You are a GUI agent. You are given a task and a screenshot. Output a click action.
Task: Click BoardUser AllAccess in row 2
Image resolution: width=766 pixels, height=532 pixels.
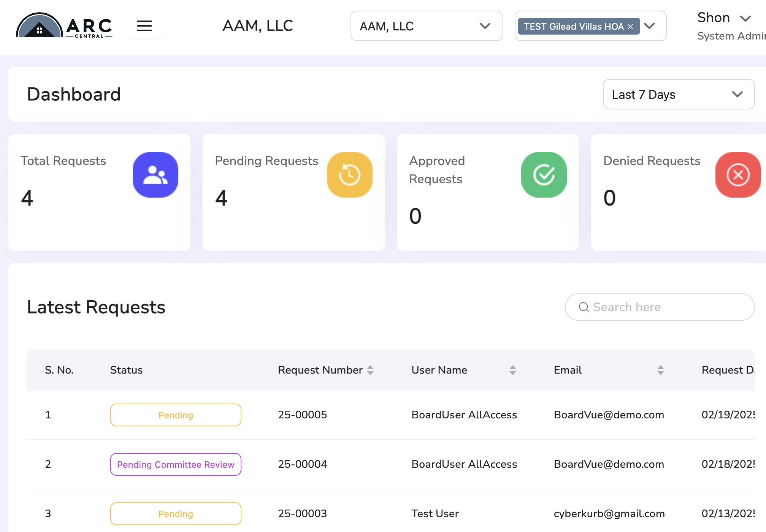click(x=464, y=464)
